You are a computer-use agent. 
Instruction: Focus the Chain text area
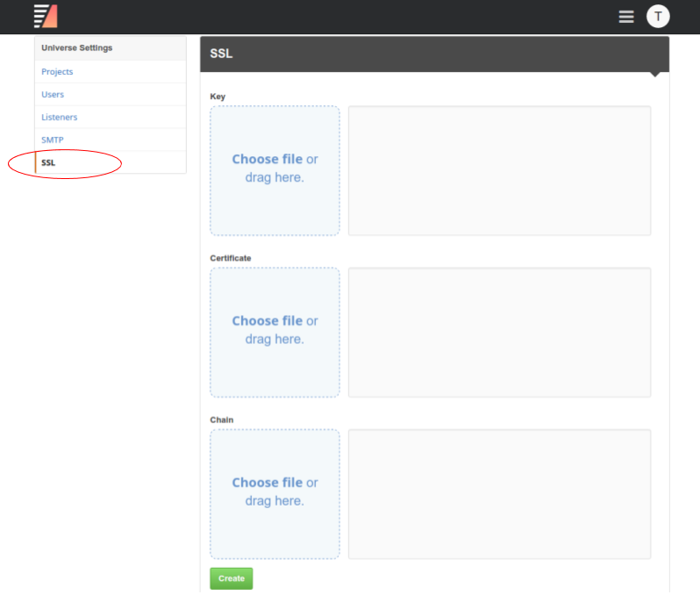click(499, 494)
